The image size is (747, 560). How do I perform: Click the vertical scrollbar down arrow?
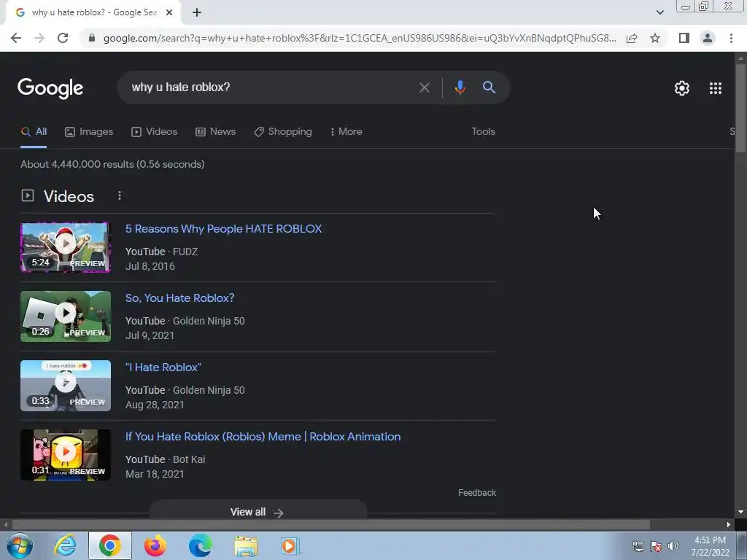pyautogui.click(x=740, y=512)
